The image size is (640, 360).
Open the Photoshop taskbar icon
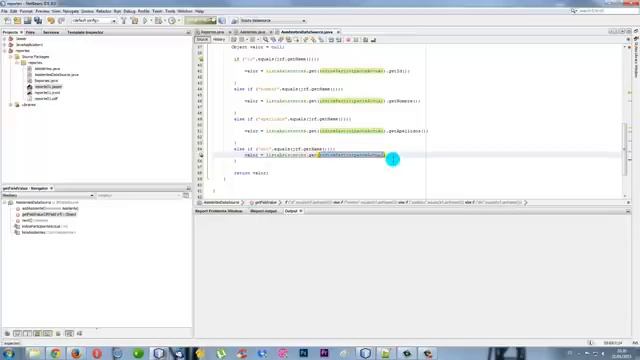(x=304, y=353)
